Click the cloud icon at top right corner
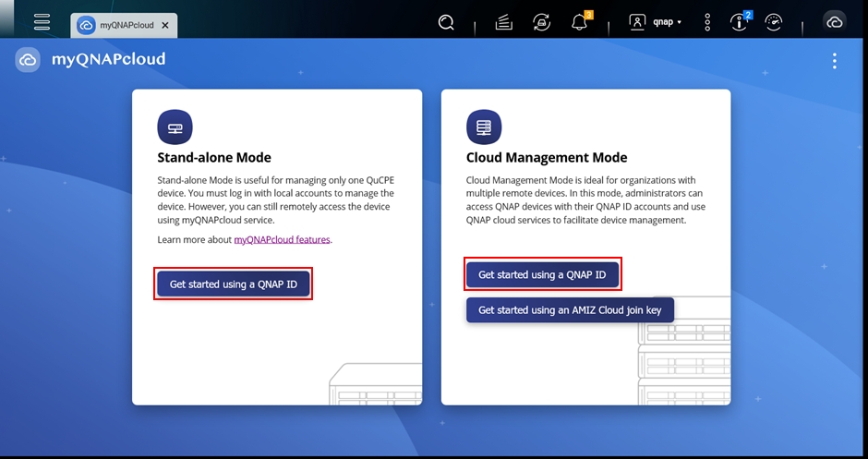This screenshot has height=459, width=868. [x=834, y=22]
